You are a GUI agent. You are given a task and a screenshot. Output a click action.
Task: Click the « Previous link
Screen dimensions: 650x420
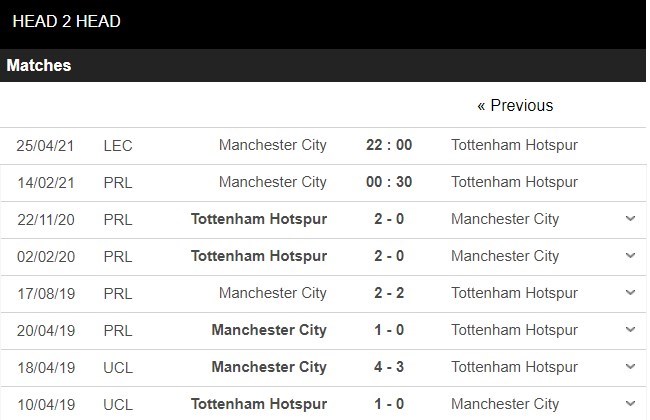click(x=515, y=105)
